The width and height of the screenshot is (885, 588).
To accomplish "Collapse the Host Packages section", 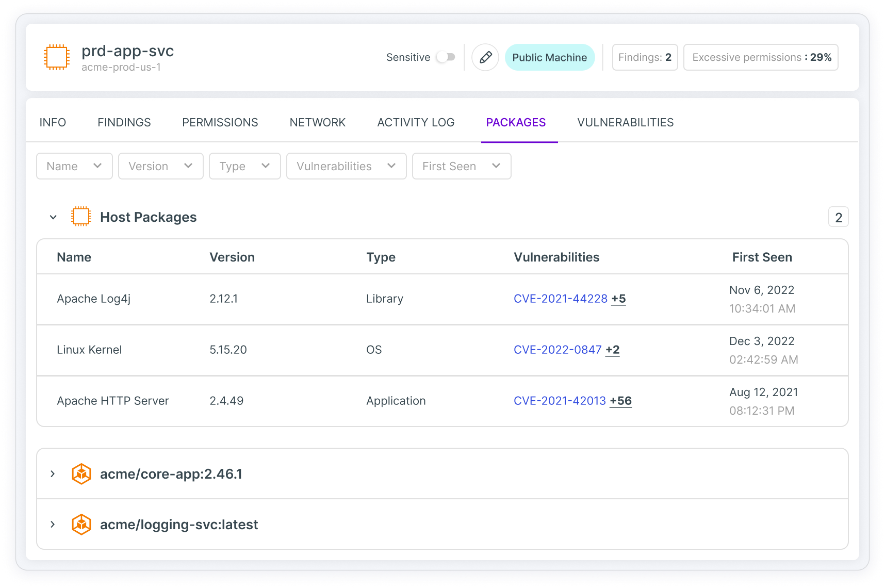I will [x=53, y=217].
